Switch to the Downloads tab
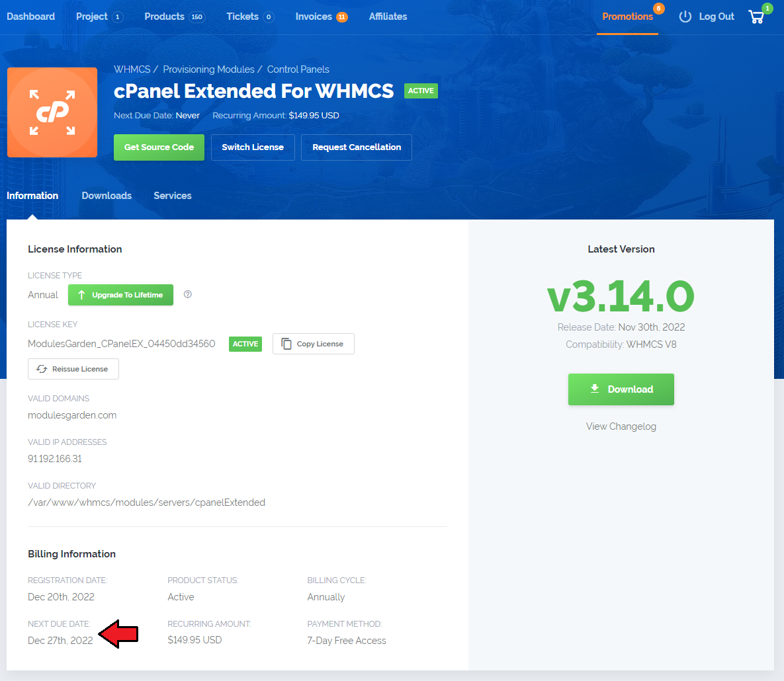 pos(107,195)
